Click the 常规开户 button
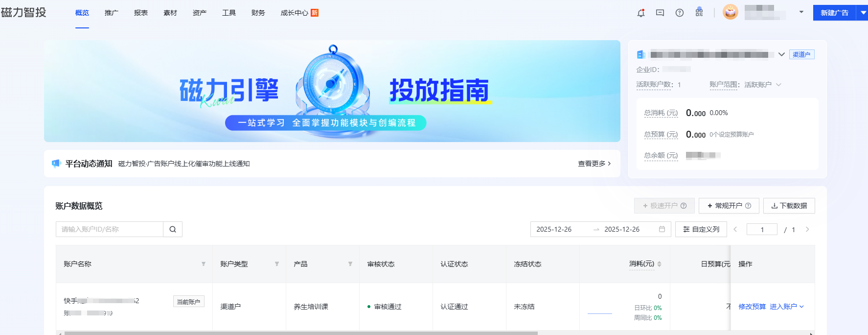Image resolution: width=868 pixels, height=335 pixels. click(x=729, y=206)
